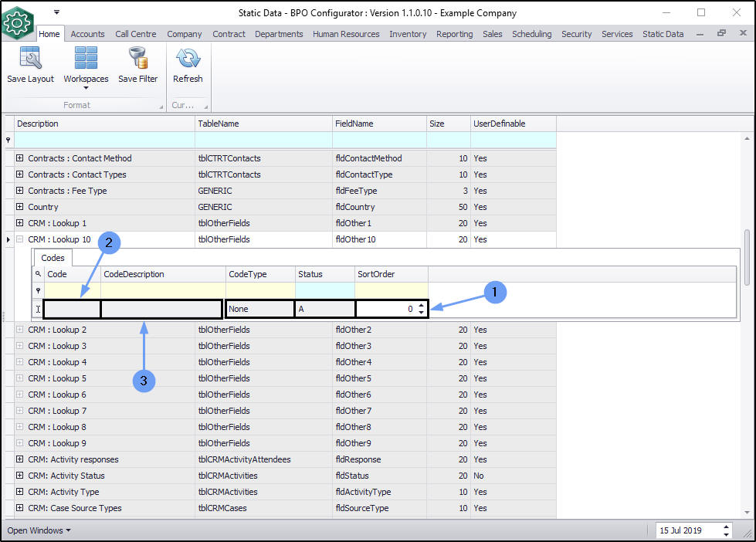Open the quick access toolbar arrow
This screenshot has width=756, height=542.
(x=56, y=12)
